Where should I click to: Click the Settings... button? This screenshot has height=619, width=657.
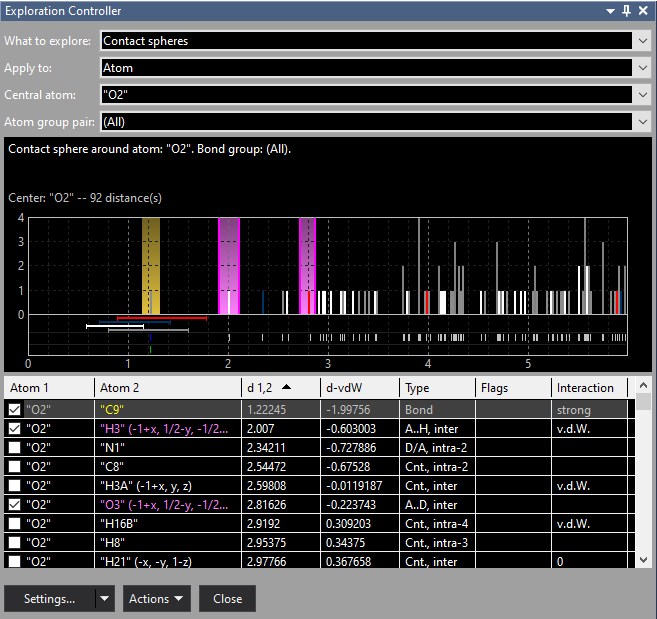pos(50,599)
